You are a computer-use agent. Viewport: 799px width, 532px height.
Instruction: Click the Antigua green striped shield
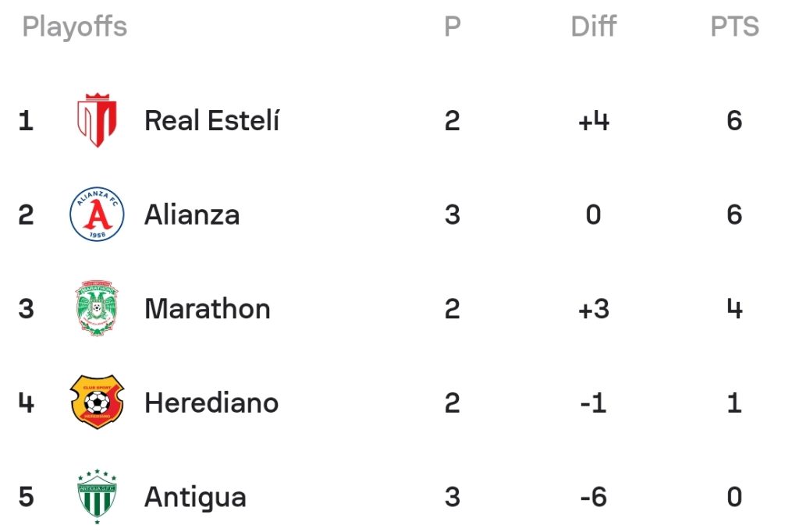tap(97, 496)
